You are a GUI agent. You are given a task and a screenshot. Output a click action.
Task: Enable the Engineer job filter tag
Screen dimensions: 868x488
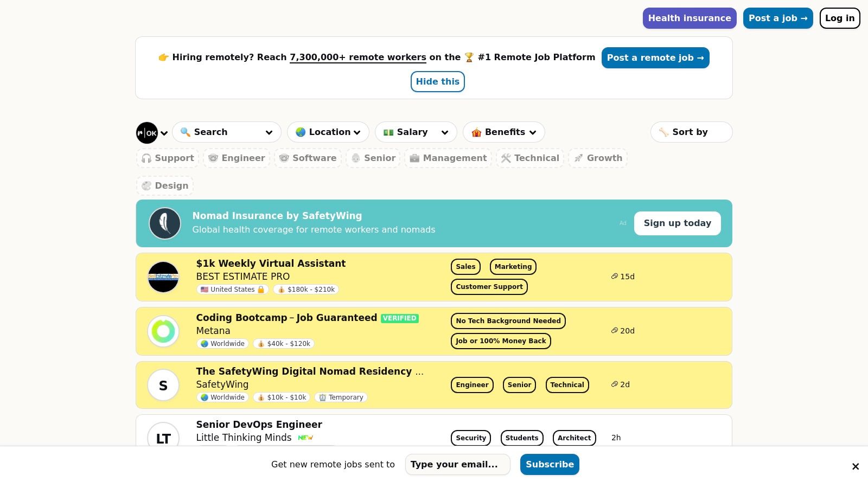(x=237, y=158)
